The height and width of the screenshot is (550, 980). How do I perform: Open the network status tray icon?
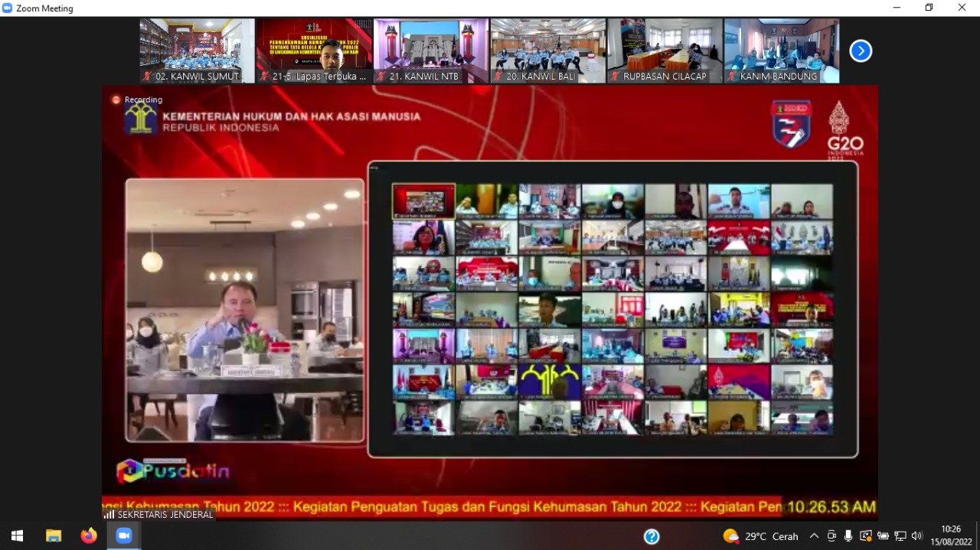pos(900,536)
